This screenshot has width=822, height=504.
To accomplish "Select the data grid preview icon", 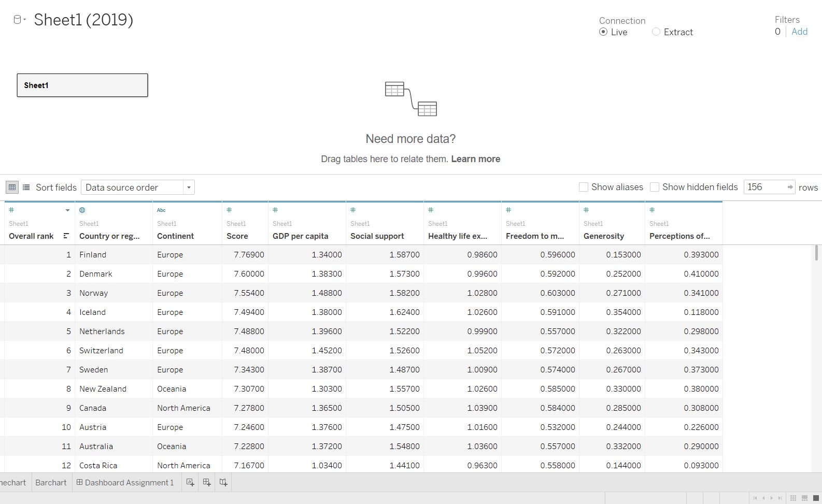I will pos(12,187).
